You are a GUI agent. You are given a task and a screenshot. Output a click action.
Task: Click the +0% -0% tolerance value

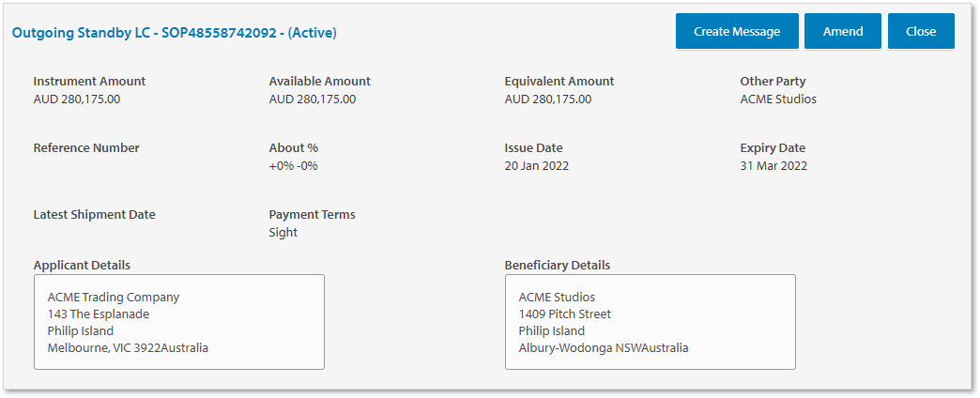293,166
